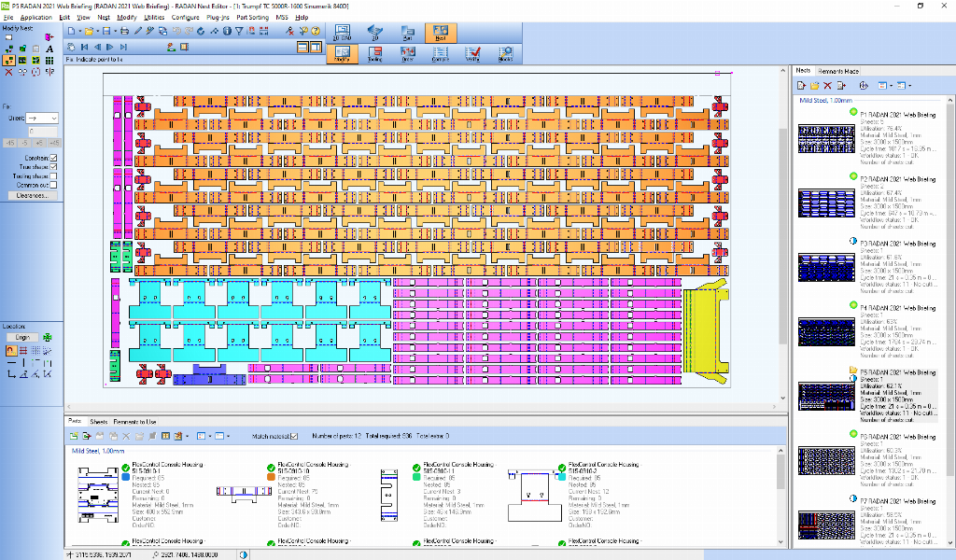The image size is (956, 560).
Task: Switch to the Tooling mode icon
Action: click(x=374, y=54)
